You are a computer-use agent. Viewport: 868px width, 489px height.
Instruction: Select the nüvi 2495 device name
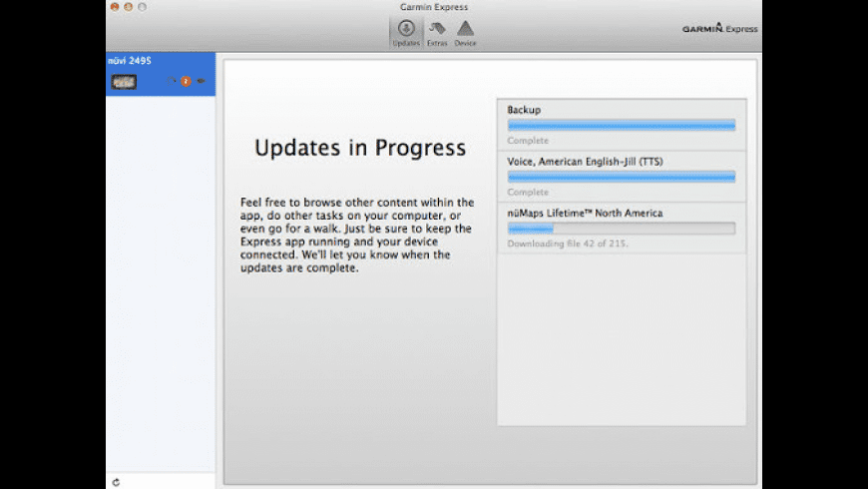[x=130, y=60]
